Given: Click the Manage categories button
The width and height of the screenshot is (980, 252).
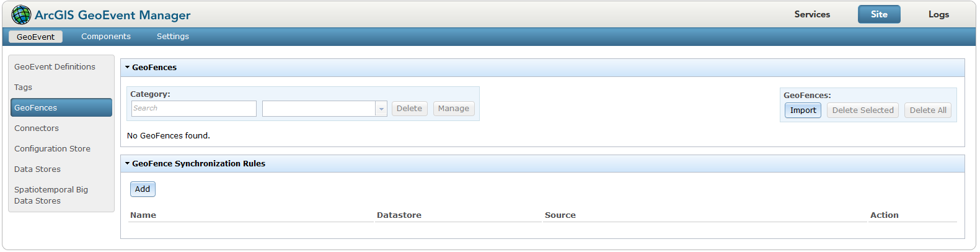Looking at the screenshot, I should (454, 109).
